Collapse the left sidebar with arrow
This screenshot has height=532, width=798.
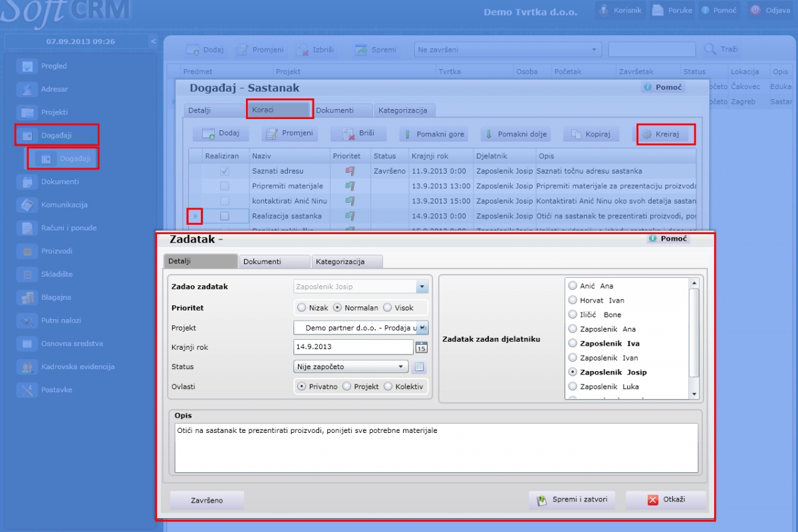[154, 41]
